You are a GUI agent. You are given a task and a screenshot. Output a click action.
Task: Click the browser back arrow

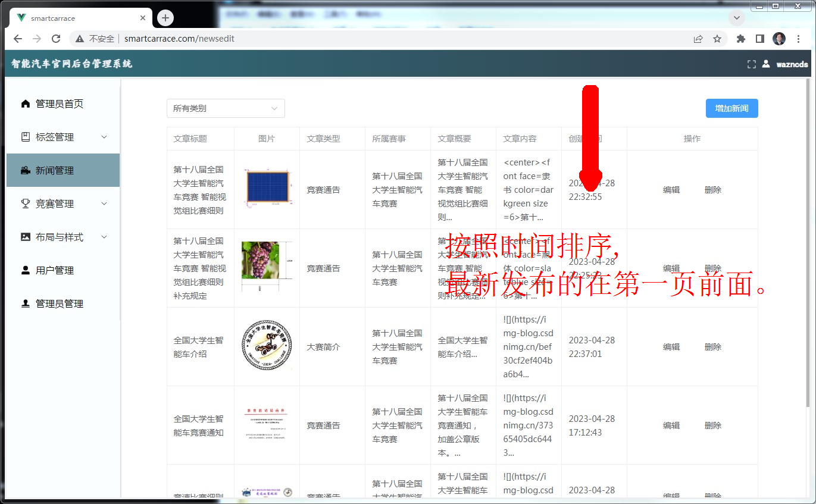[18, 39]
